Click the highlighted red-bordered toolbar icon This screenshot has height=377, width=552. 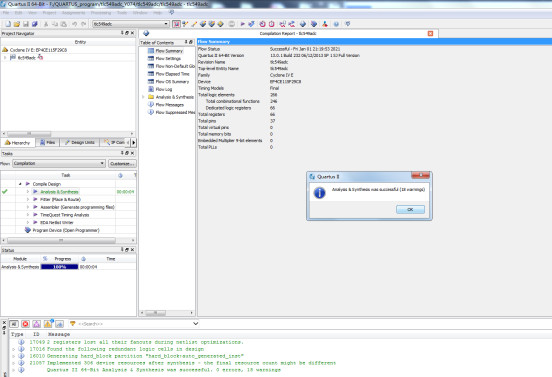click(176, 24)
